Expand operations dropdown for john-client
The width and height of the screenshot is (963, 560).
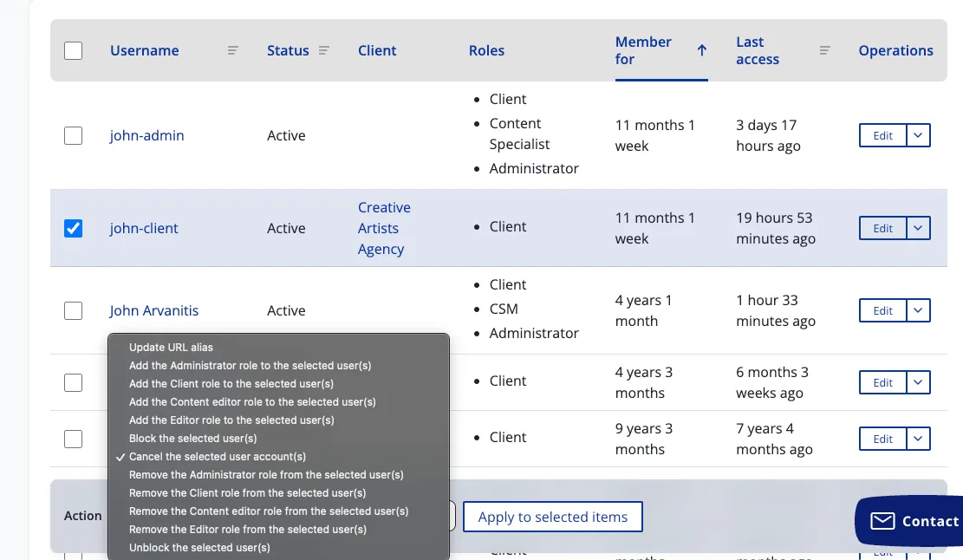click(918, 228)
